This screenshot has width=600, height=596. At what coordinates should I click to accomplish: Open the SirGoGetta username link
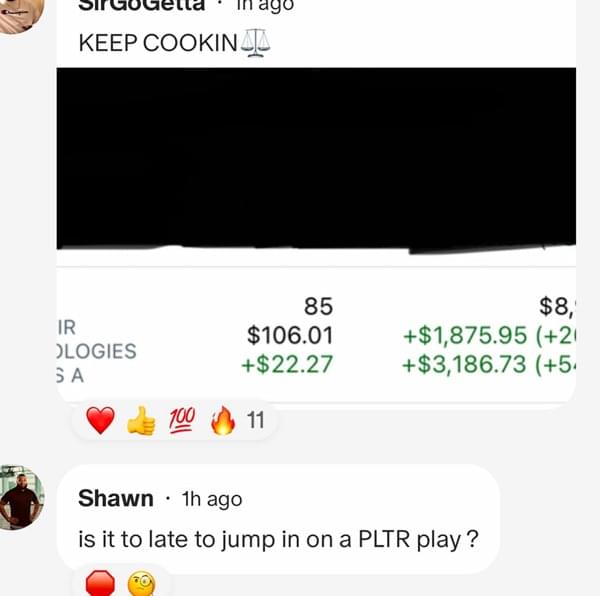point(142,5)
